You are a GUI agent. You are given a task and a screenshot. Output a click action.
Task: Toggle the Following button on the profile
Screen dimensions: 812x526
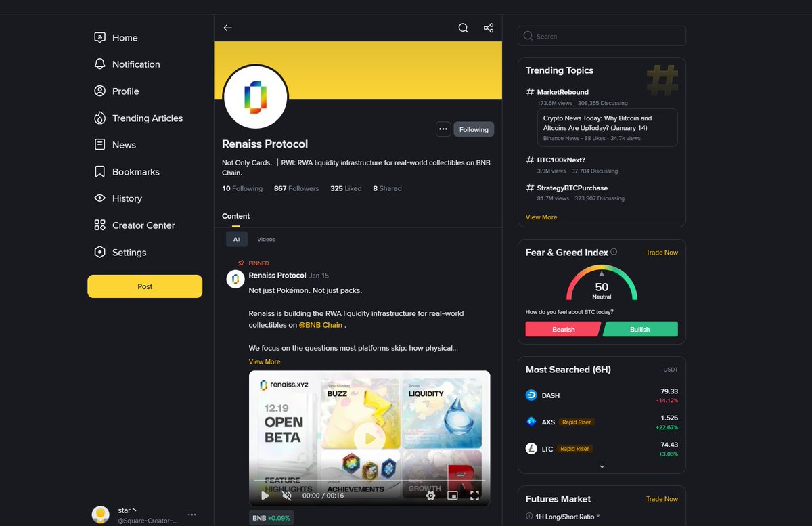(x=474, y=129)
